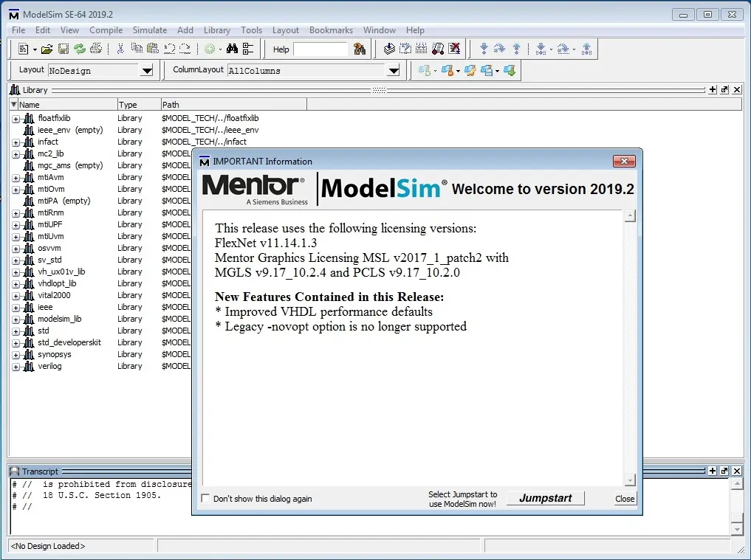751x560 pixels.
Task: Click the Step Over curved-arrow icon
Action: (499, 49)
